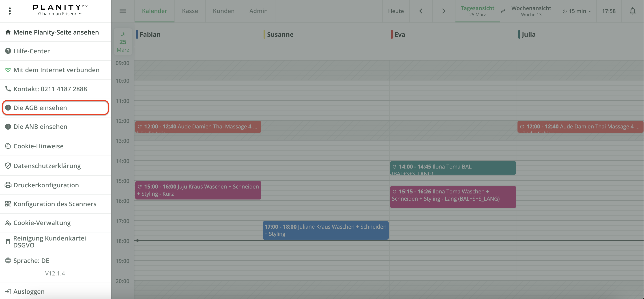Switch to Wochenansicht Woche 13
The height and width of the screenshot is (299, 644).
531,11
